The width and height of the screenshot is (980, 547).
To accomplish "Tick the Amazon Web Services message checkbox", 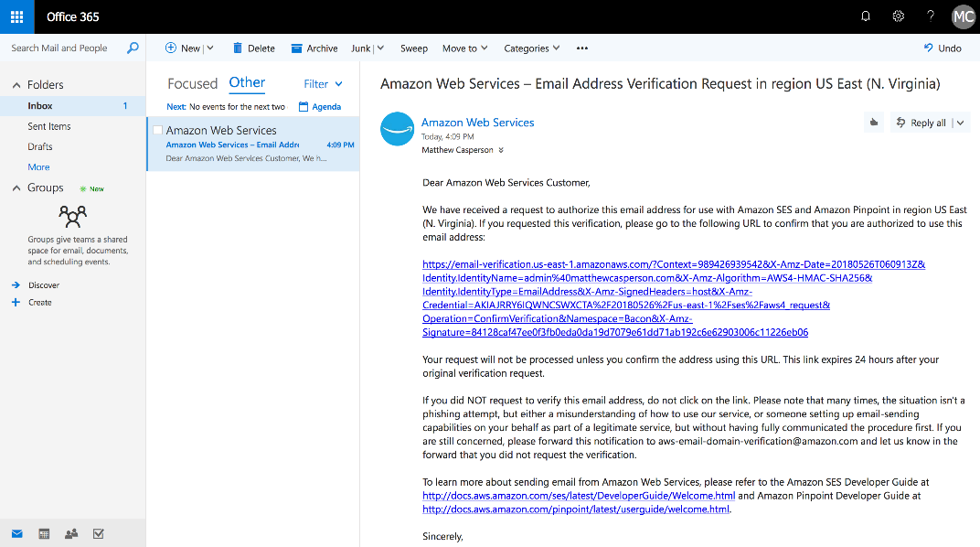I will click(158, 131).
